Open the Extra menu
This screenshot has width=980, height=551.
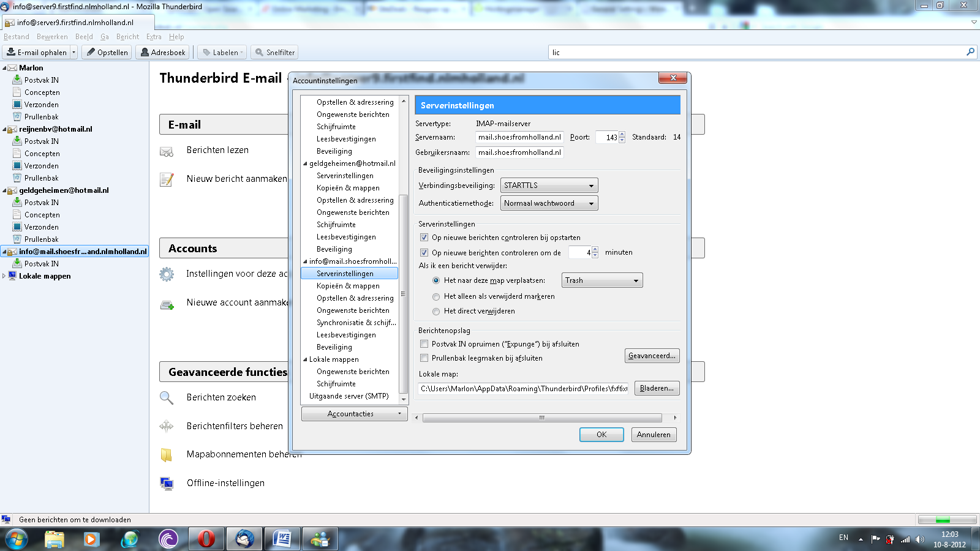point(154,37)
